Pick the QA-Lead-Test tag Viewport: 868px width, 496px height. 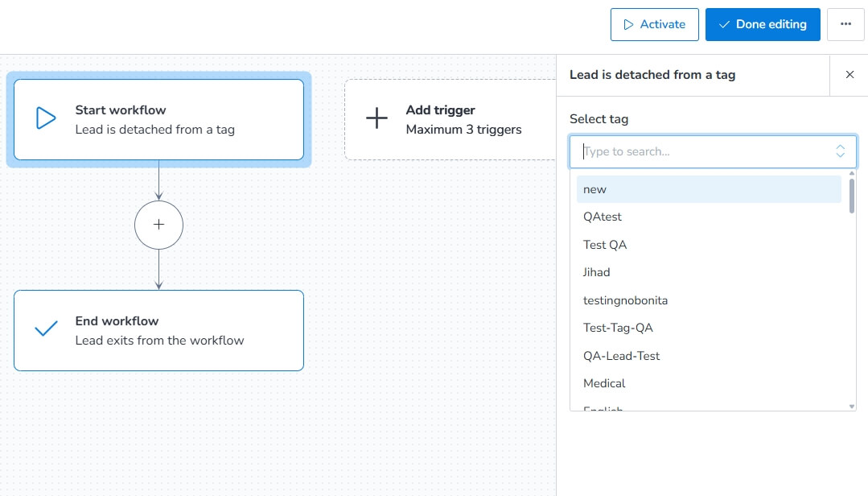coord(709,356)
